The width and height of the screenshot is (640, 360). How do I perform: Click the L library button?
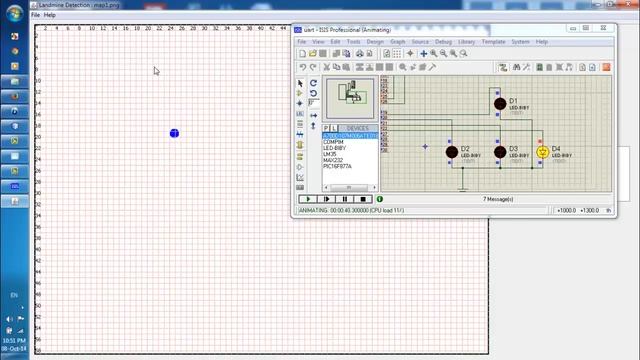pos(334,128)
